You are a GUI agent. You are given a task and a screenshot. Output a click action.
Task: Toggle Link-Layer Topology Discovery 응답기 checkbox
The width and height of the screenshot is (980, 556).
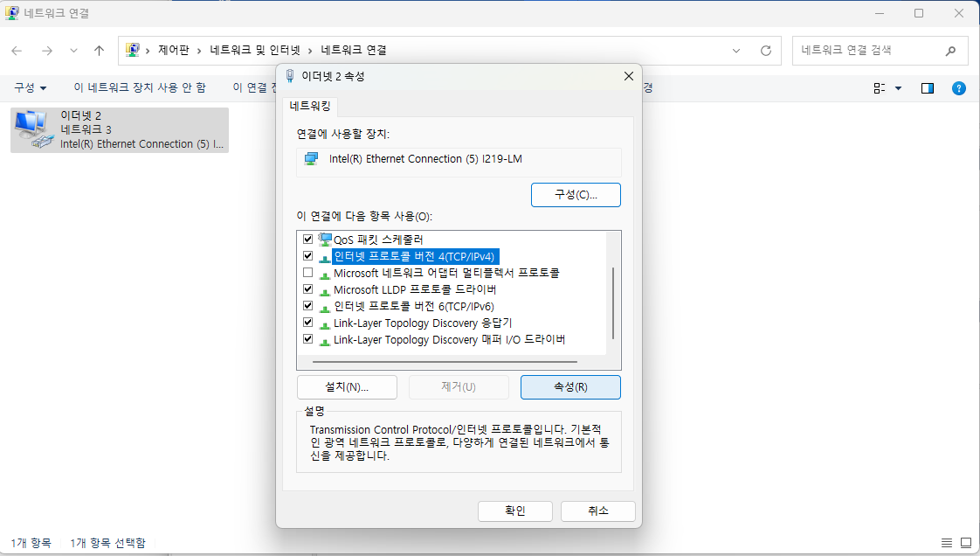tap(307, 323)
